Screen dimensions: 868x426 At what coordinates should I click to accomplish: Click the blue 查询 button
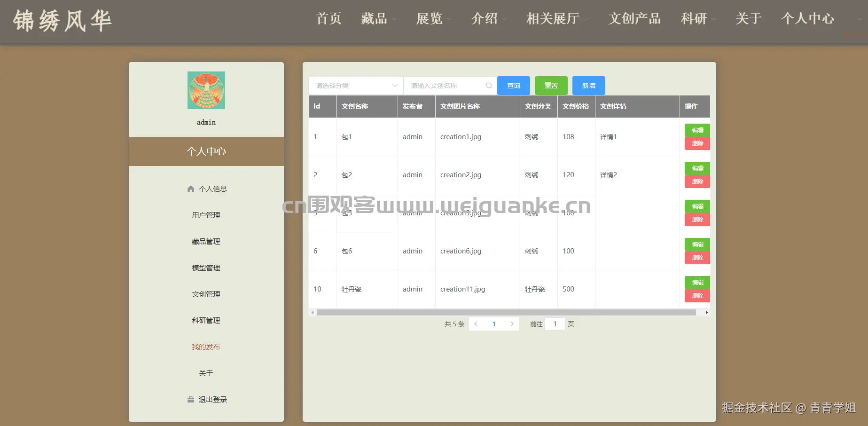(514, 86)
